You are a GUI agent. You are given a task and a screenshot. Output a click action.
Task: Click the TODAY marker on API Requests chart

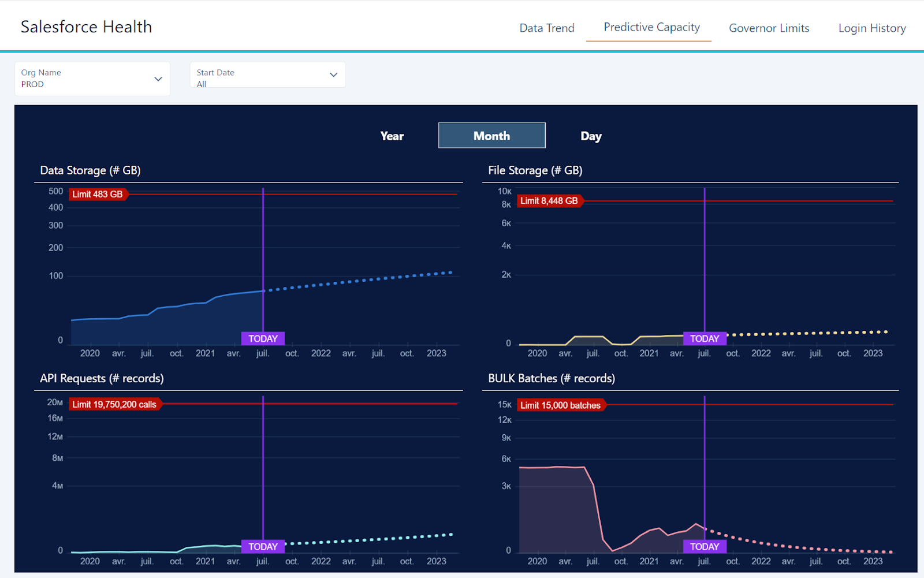pos(263,546)
